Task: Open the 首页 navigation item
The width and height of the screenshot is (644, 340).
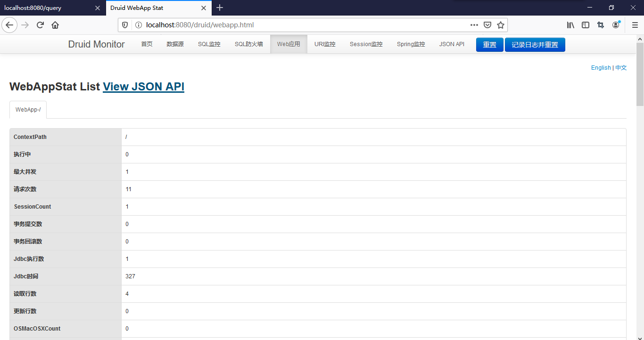Action: click(x=147, y=44)
